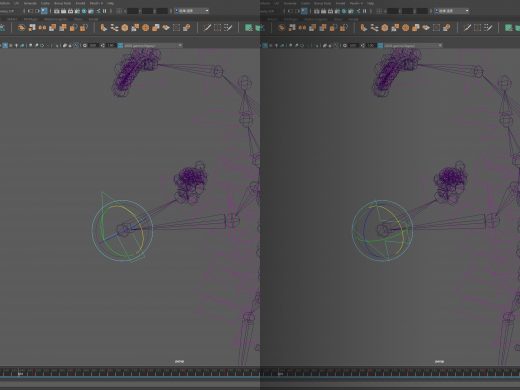
Task: Click the orange sphere skin icon in right shelf
Action: (x=385, y=28)
